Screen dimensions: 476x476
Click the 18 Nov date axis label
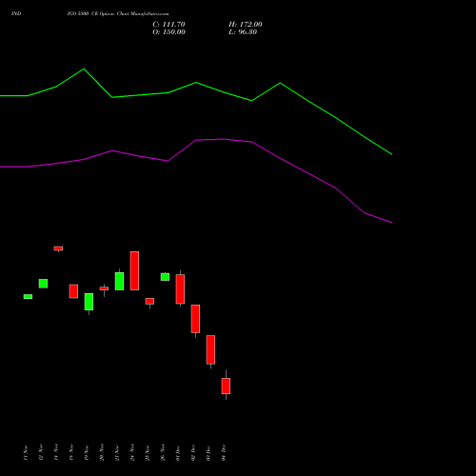click(71, 452)
